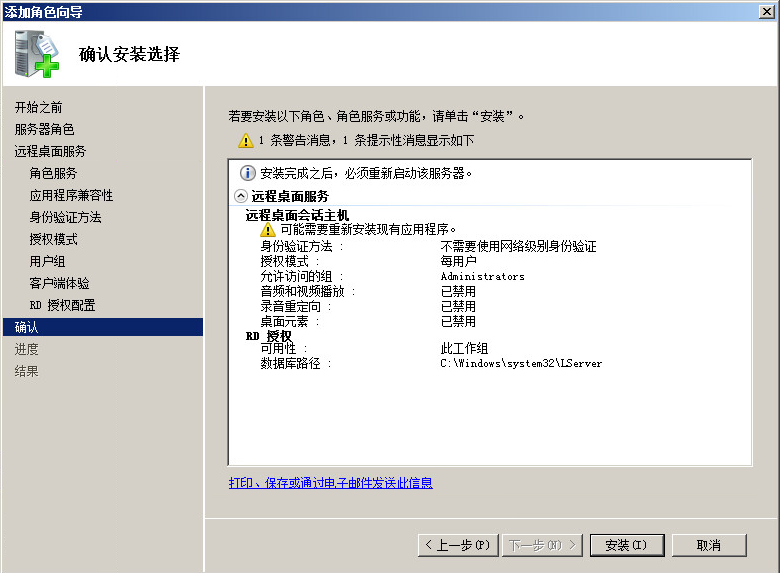Image resolution: width=780 pixels, height=573 pixels.
Task: Click the 远程桌面会话主机 heading
Action: pyautogui.click(x=297, y=215)
